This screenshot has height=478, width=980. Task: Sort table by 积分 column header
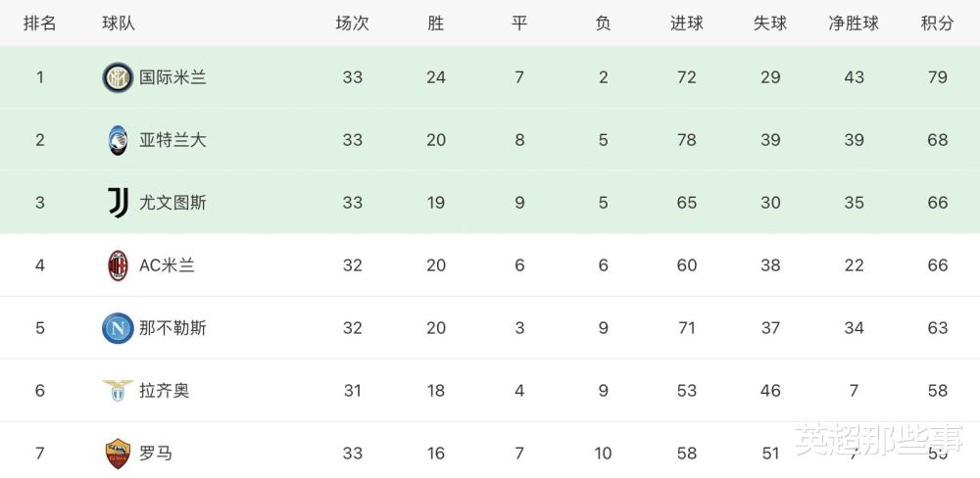(x=938, y=24)
